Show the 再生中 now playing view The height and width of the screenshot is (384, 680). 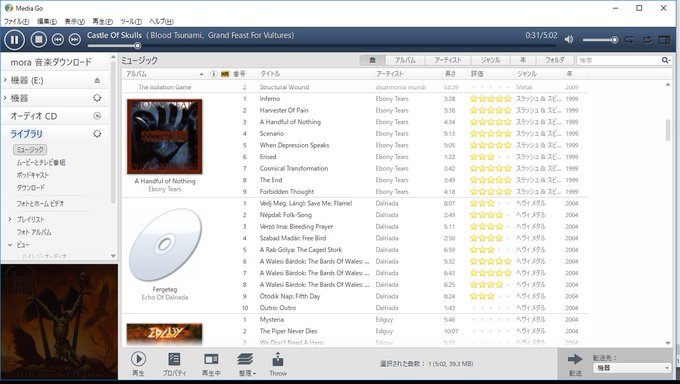(x=211, y=364)
